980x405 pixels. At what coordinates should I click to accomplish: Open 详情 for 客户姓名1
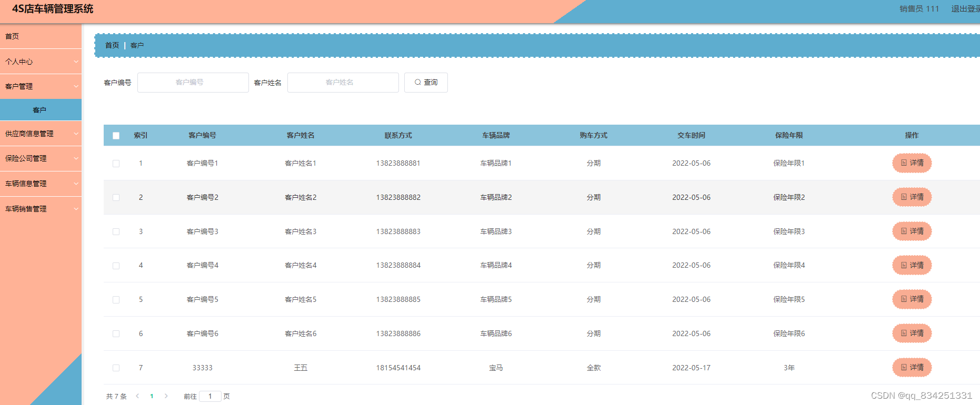tap(912, 163)
